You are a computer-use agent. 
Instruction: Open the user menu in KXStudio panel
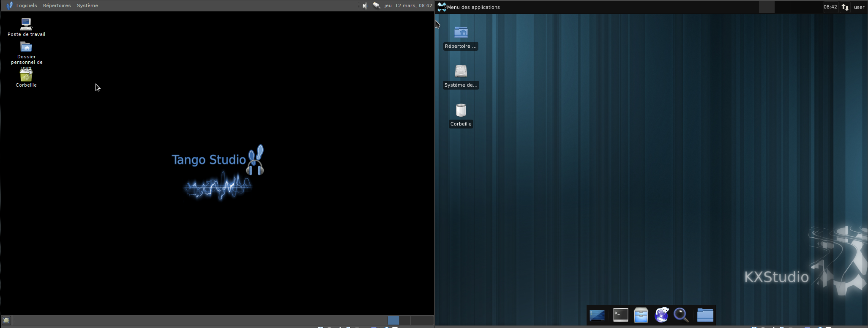pyautogui.click(x=859, y=7)
